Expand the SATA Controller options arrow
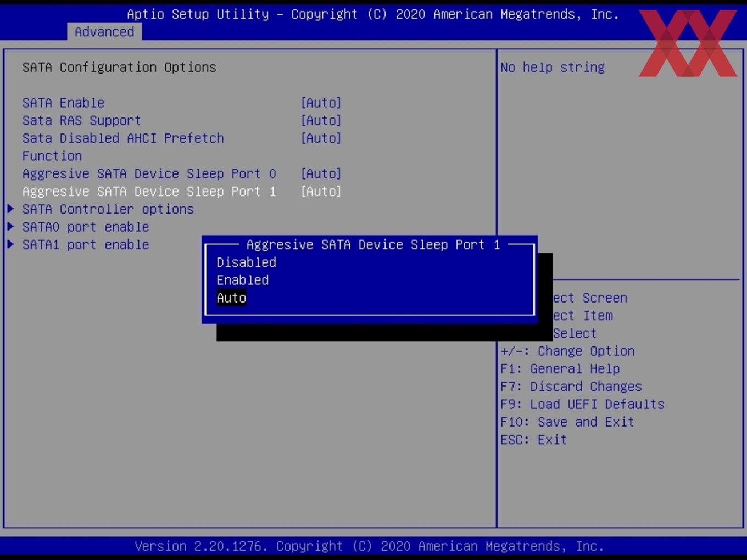 (x=10, y=209)
